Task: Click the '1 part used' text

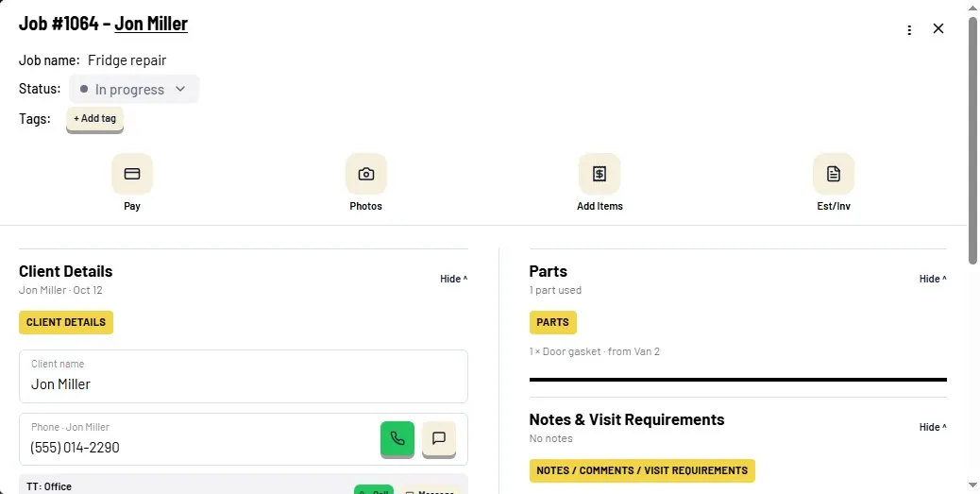Action: tap(555, 290)
